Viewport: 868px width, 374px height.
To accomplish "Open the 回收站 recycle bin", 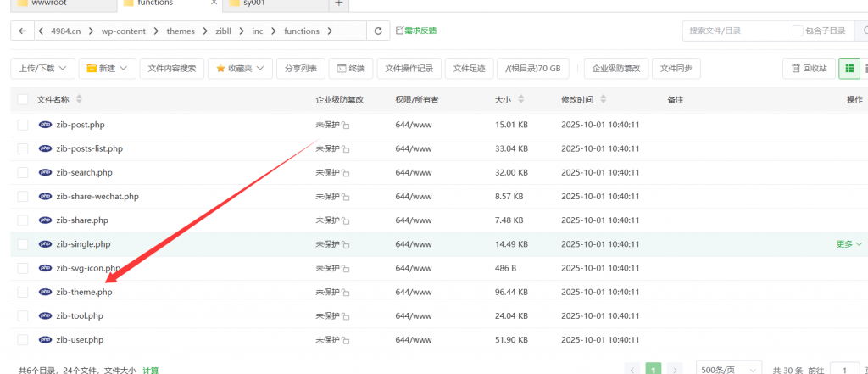I will (809, 68).
